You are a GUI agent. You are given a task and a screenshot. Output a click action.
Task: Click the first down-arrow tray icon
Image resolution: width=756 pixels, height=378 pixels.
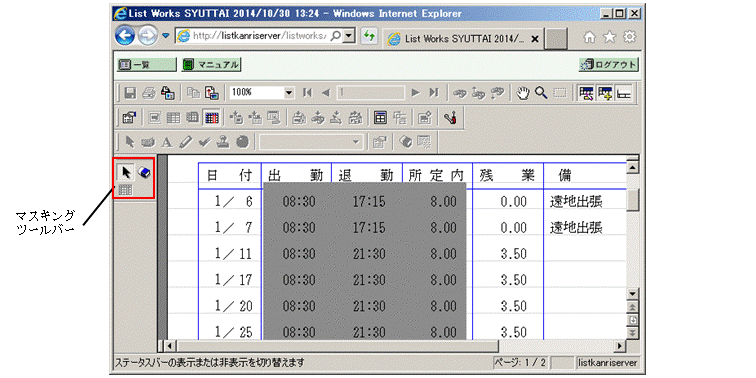click(300, 117)
